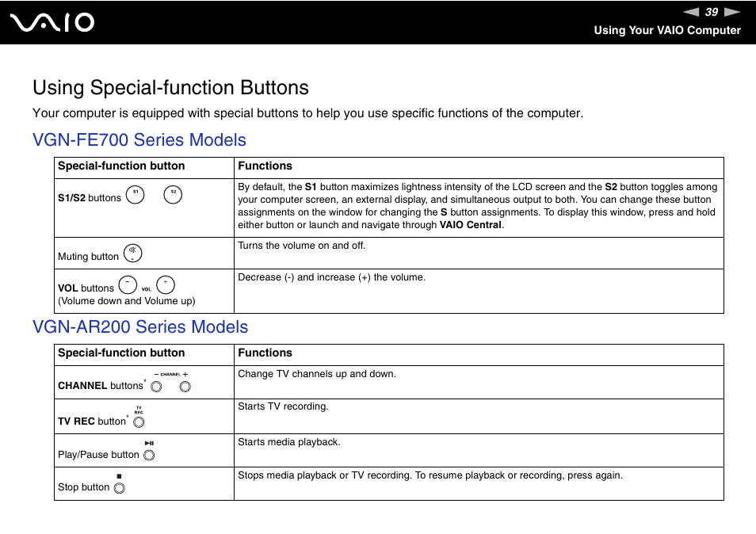
Task: Click second table's 'Special-function button' header
Action: 121,353
